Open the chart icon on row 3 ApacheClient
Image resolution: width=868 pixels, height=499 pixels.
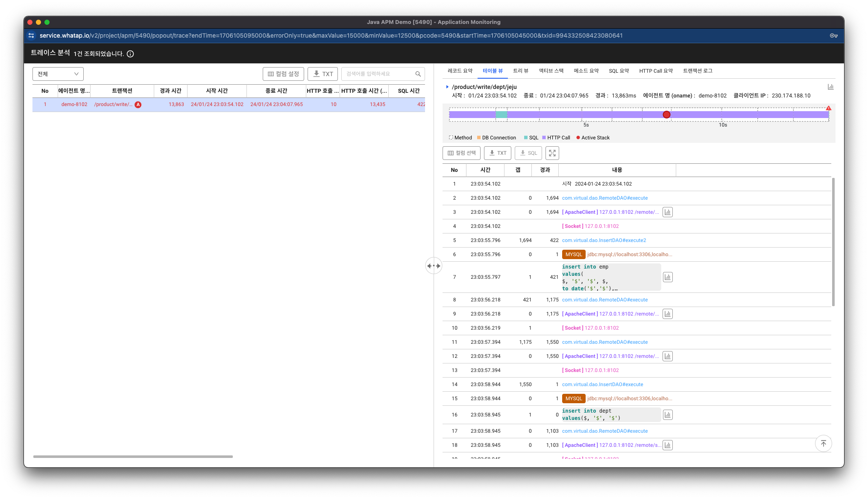pos(667,212)
